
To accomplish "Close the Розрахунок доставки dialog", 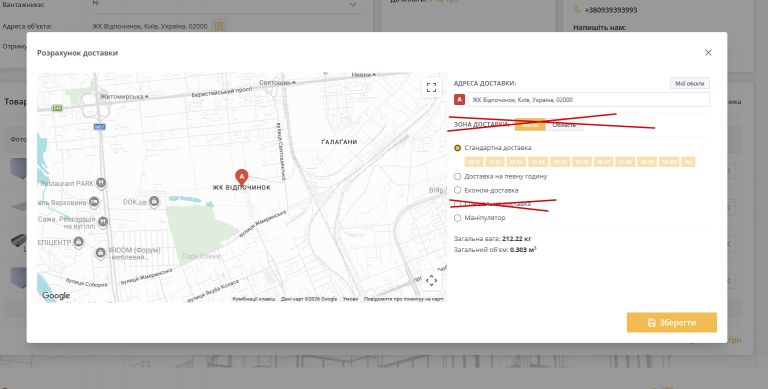I will tap(708, 52).
